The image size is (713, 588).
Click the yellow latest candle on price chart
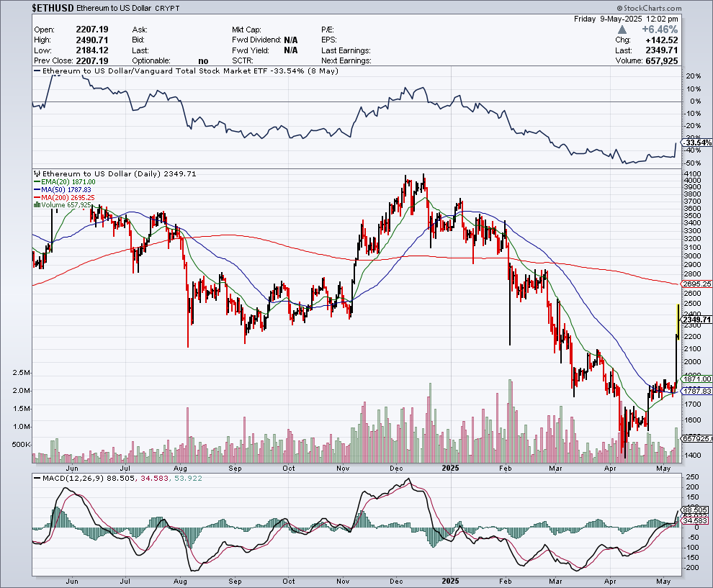coord(678,321)
